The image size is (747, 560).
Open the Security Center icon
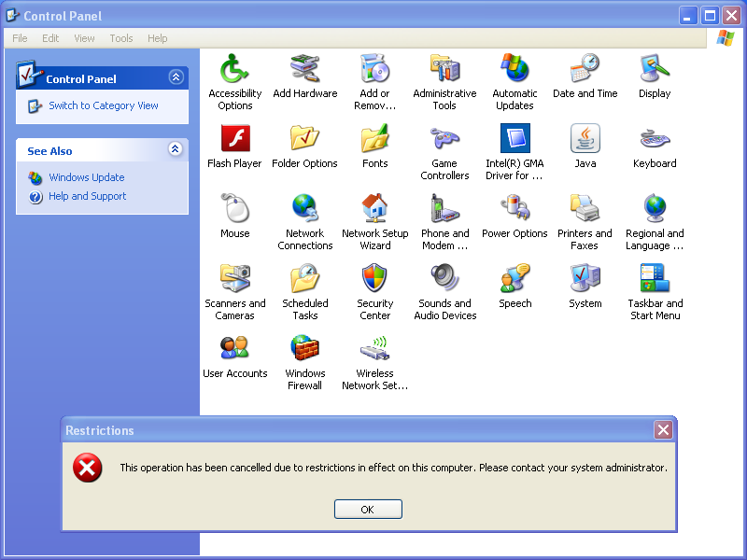pos(374,279)
